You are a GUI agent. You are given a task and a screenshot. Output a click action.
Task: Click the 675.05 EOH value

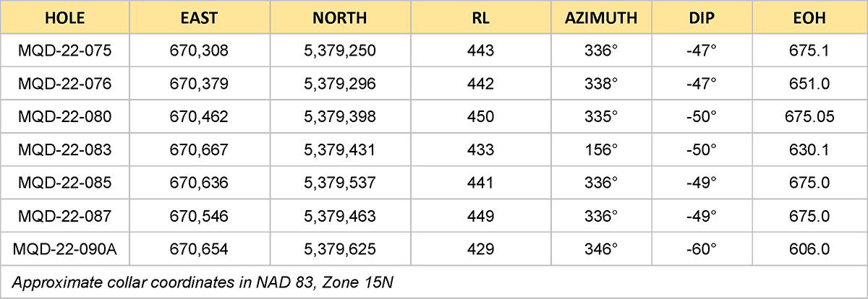[x=809, y=116]
